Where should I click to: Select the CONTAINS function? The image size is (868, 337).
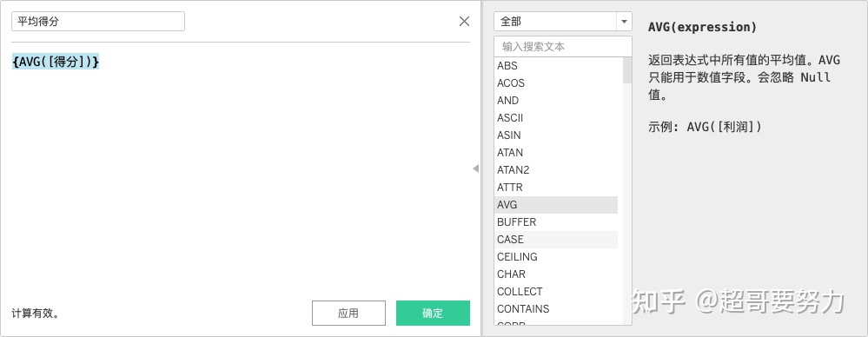(x=556, y=309)
